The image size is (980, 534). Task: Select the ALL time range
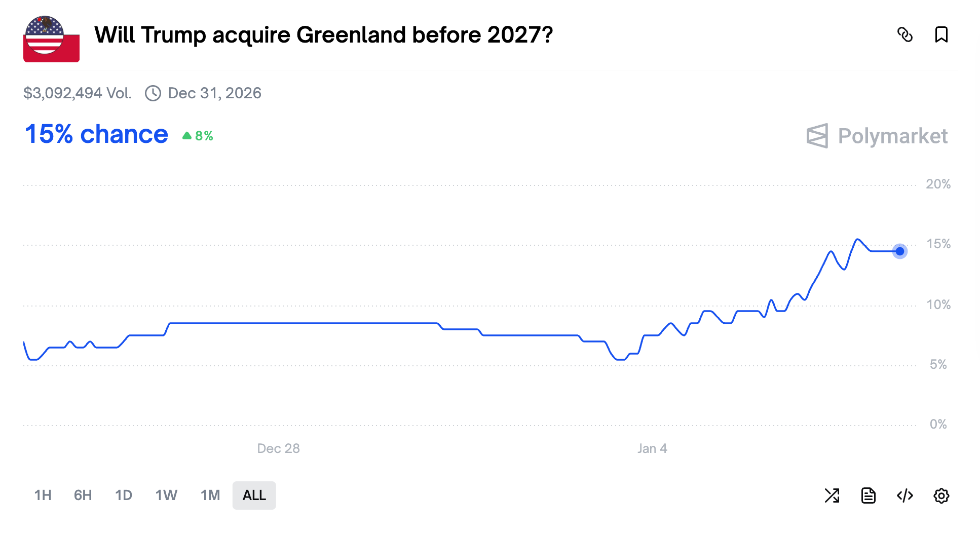[x=254, y=495]
